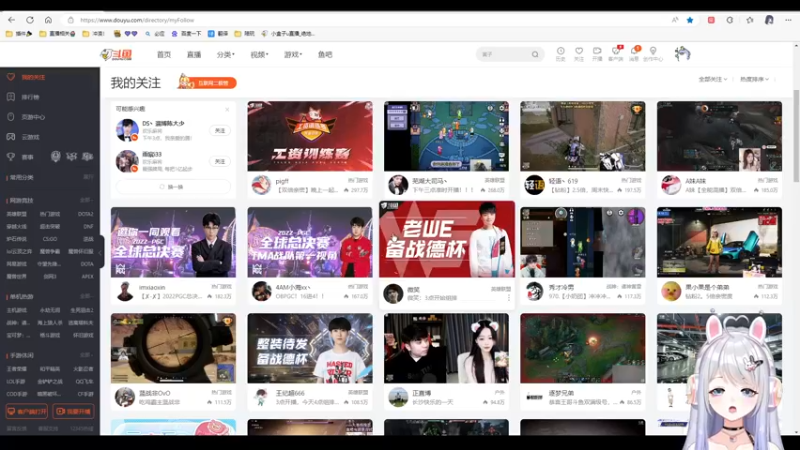The image size is (800, 450).
Task: Go back with the browser back arrow
Action: pos(11,20)
